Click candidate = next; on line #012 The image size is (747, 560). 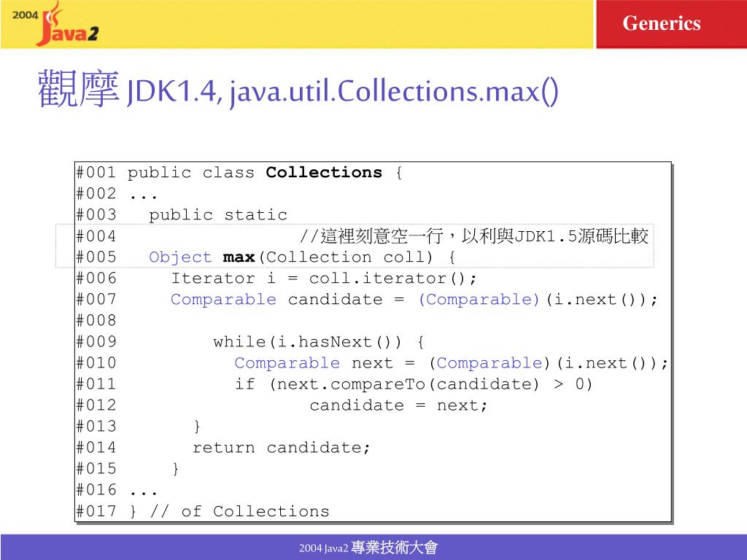tap(398, 405)
